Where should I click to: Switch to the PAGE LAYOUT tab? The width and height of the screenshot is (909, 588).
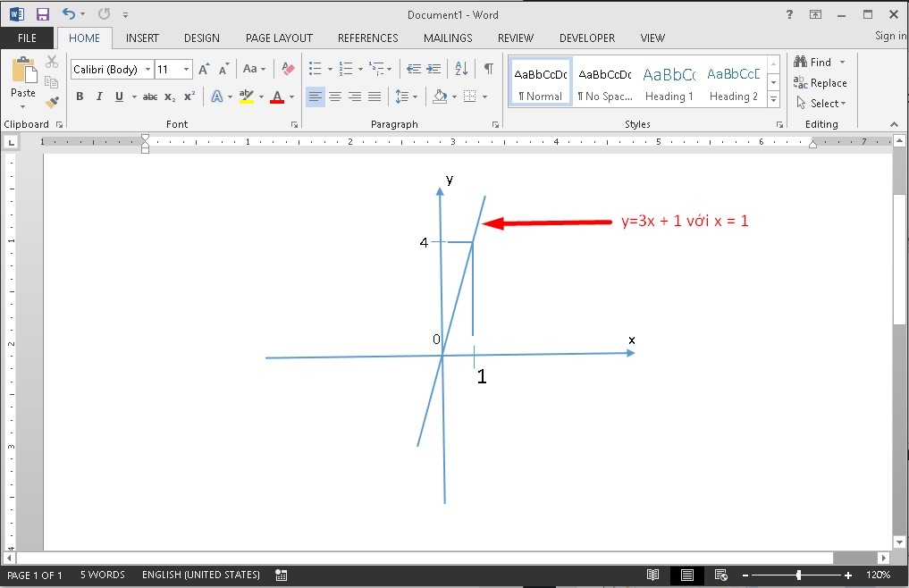pyautogui.click(x=279, y=38)
